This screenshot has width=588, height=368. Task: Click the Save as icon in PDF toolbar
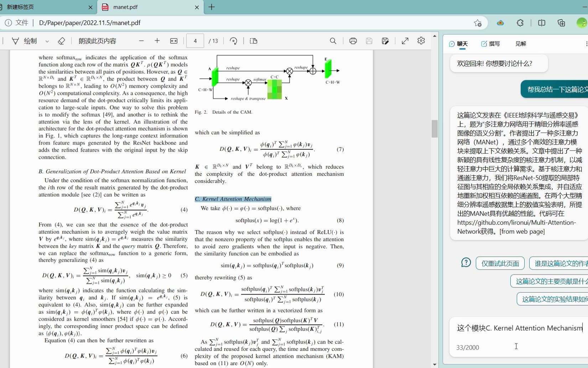tap(385, 41)
